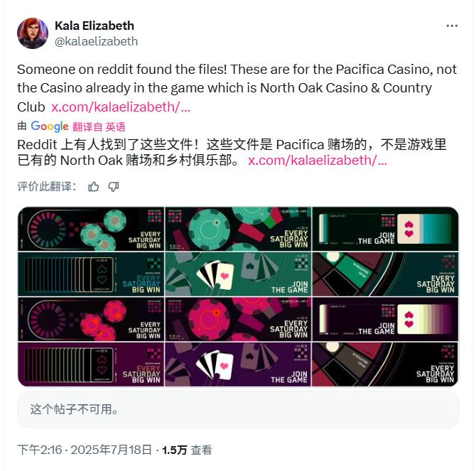Open green roulette wheel banner thumbnail

click(x=386, y=274)
